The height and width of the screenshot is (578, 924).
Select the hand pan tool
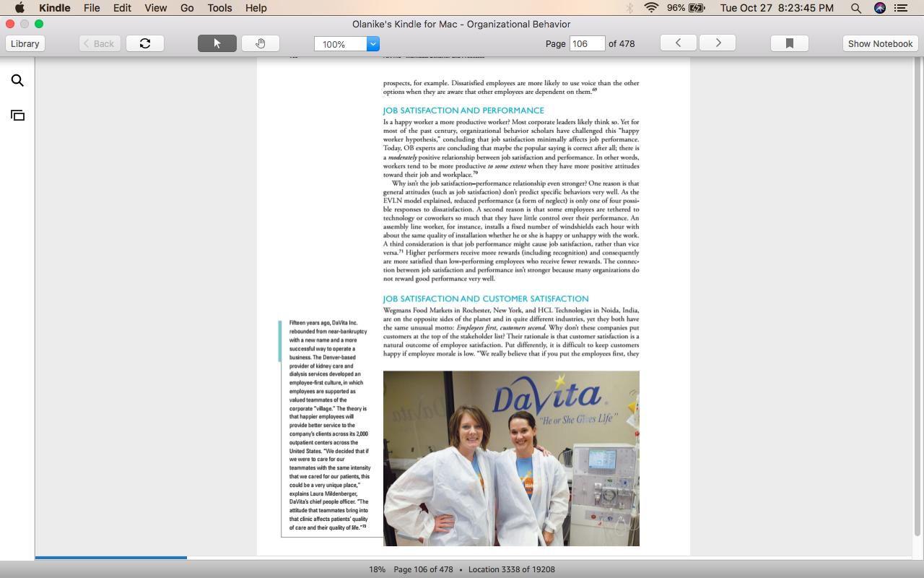[261, 43]
